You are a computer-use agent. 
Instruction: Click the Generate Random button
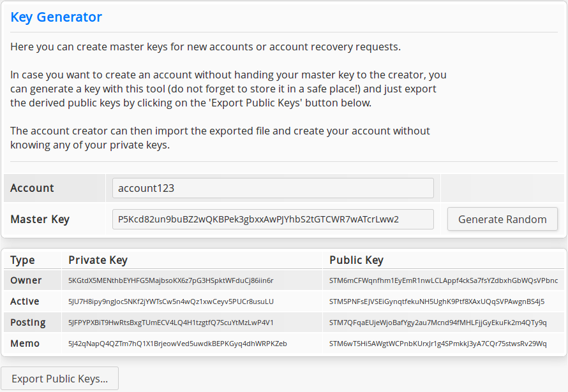pos(502,219)
